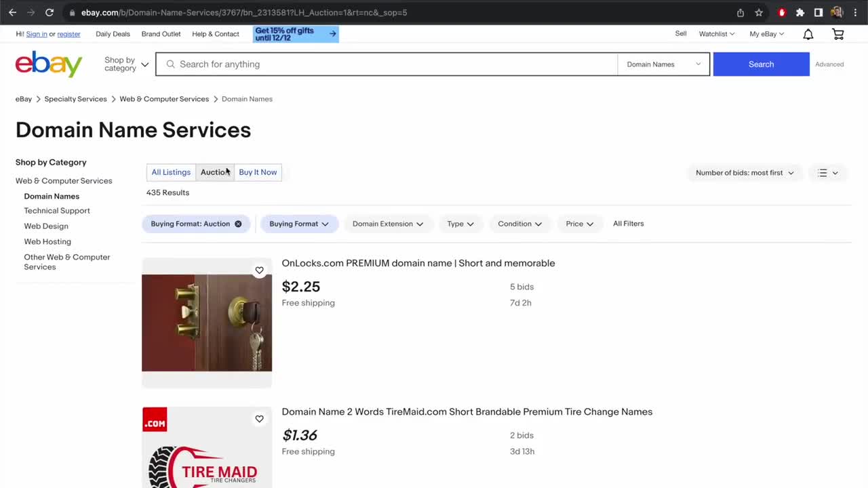Open the notifications bell icon
Screen dimensions: 868x488
(x=808, y=34)
